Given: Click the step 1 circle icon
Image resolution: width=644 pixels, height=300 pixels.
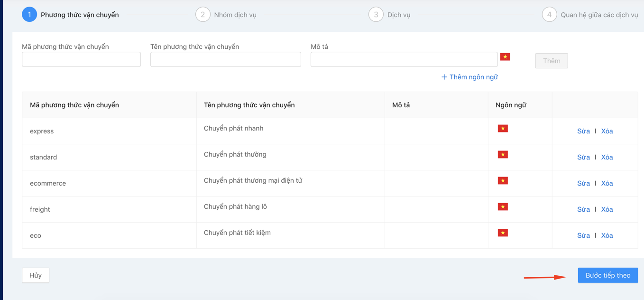Looking at the screenshot, I should click(x=29, y=15).
